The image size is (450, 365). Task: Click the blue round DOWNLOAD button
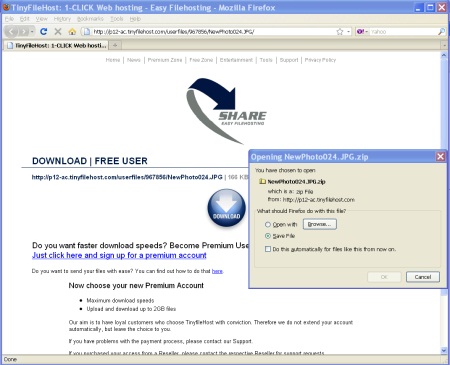tap(227, 208)
